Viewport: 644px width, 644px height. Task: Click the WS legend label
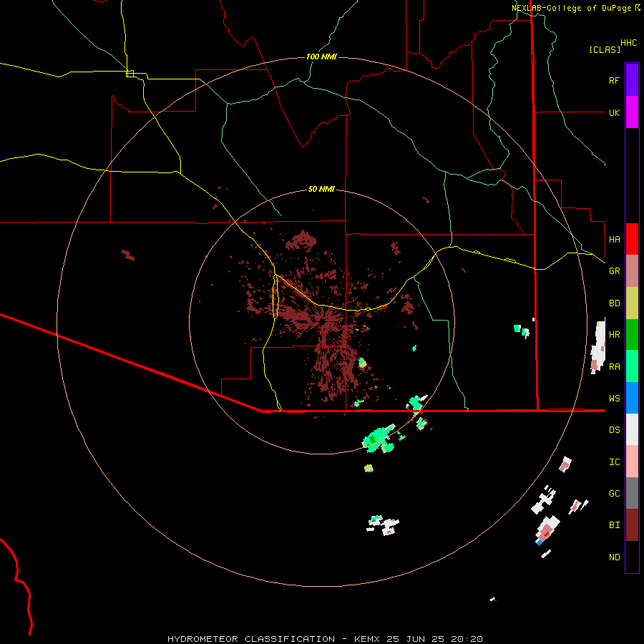coord(615,399)
